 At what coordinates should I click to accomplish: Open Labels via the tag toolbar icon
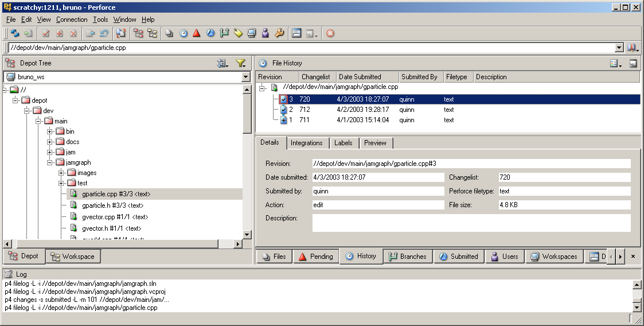[x=238, y=33]
